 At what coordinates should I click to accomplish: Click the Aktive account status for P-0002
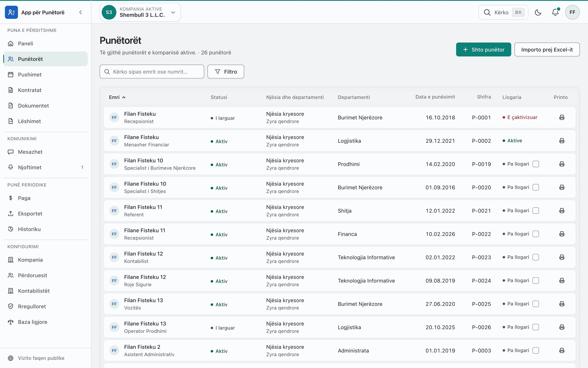(x=512, y=141)
